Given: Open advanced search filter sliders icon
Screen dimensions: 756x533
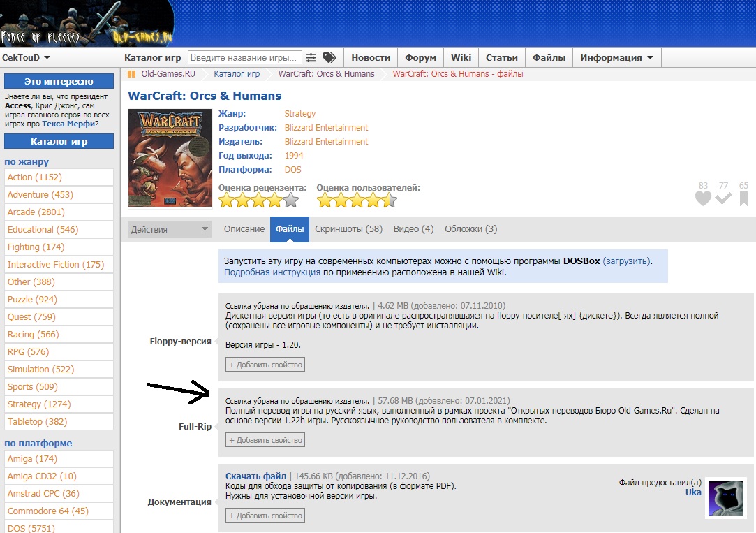Looking at the screenshot, I should point(311,57).
